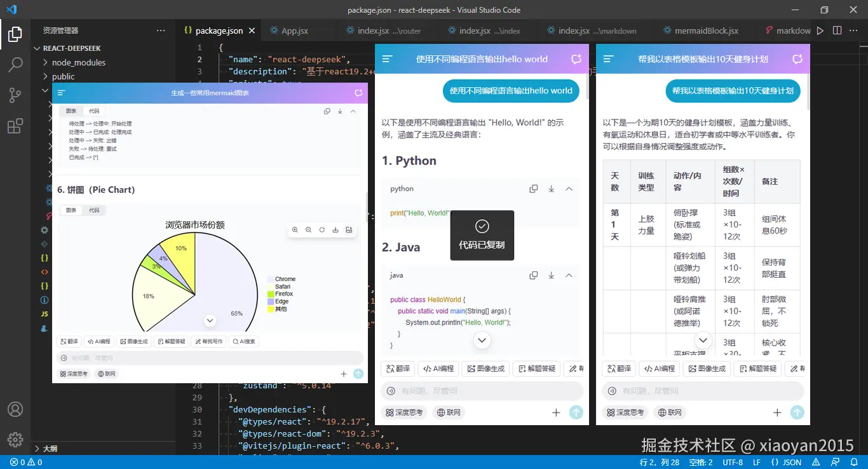Copy the java code block
Image resolution: width=868 pixels, height=469 pixels.
coord(534,275)
